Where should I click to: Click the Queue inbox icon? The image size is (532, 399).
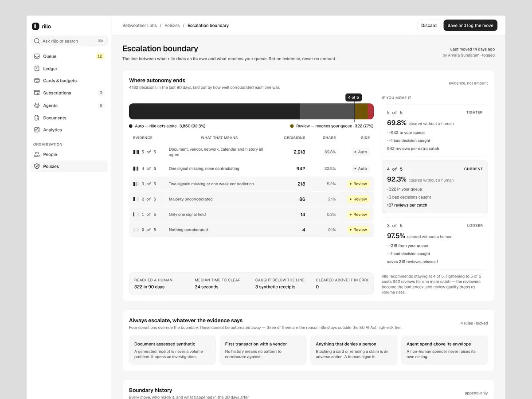[37, 56]
